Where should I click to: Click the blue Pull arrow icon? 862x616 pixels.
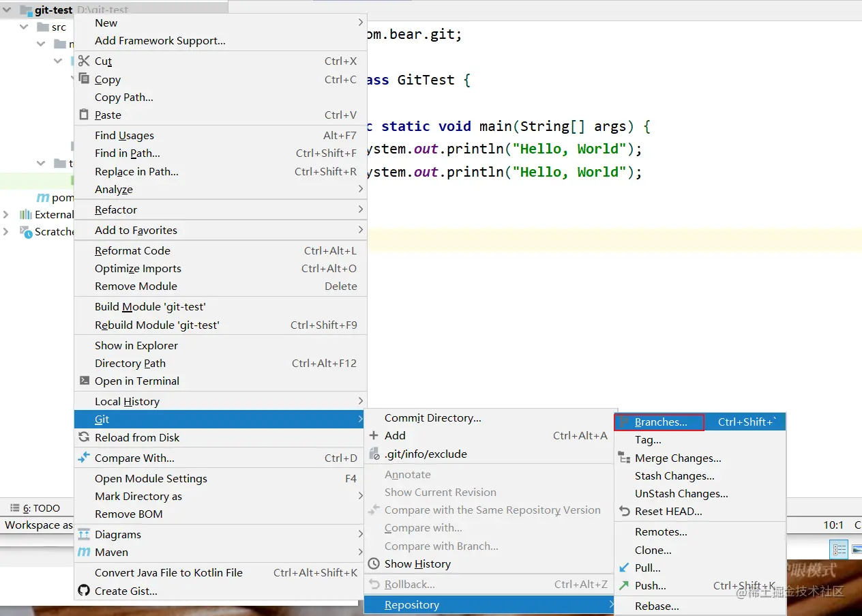[x=623, y=568]
